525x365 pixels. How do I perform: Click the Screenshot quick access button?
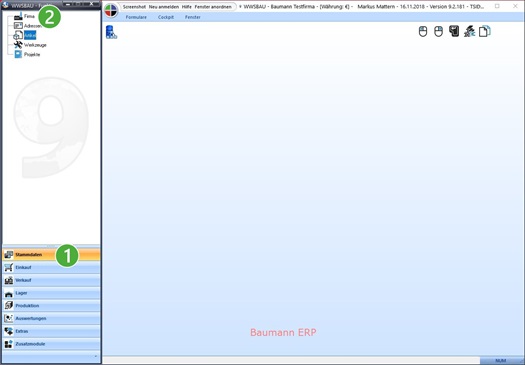134,7
